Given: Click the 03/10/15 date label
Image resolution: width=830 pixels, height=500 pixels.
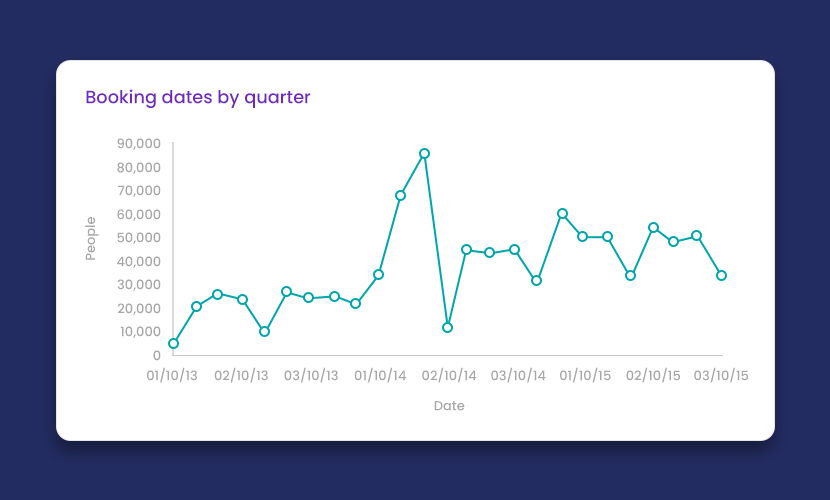Looking at the screenshot, I should pos(721,376).
